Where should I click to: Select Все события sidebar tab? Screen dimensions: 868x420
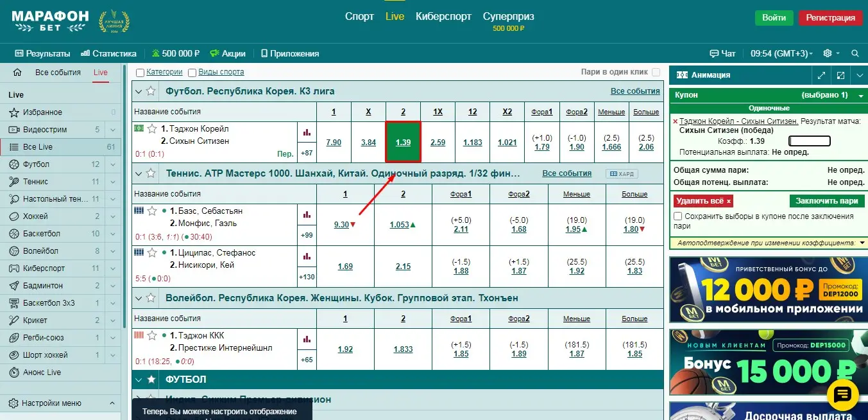(x=58, y=73)
